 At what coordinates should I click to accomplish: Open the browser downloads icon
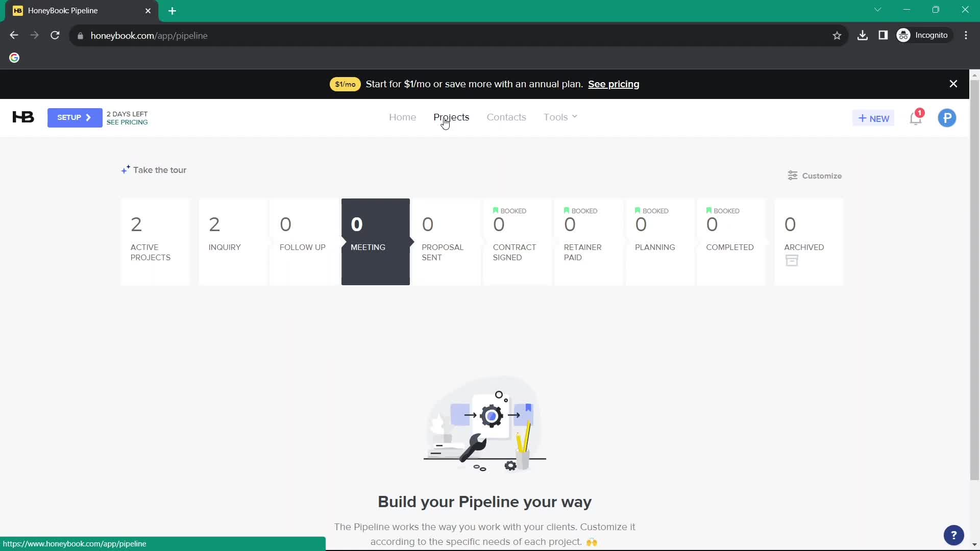coord(862,35)
